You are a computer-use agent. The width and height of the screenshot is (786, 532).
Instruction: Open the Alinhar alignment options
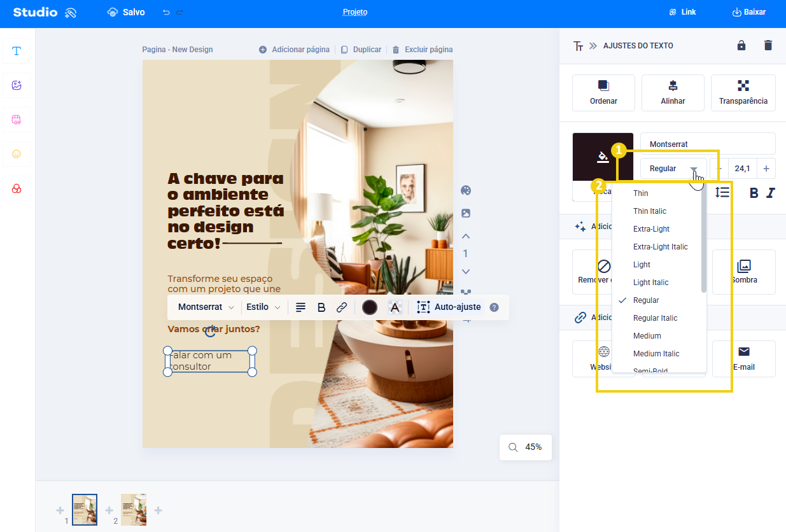pyautogui.click(x=673, y=93)
